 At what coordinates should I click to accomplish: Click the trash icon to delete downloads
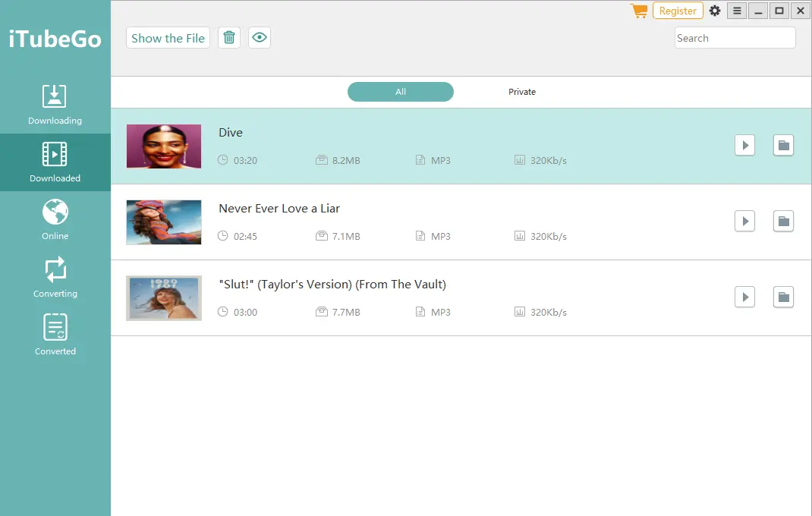(228, 37)
